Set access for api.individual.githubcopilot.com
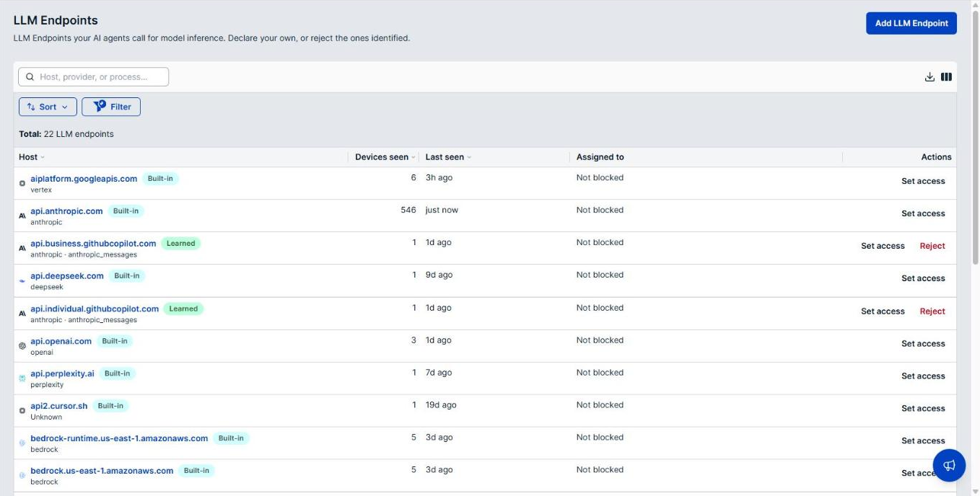980x496 pixels. tap(883, 311)
